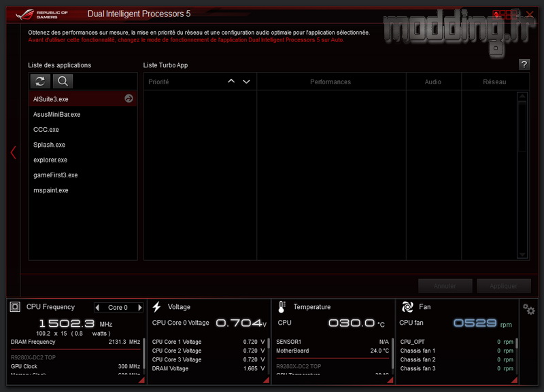Viewport: 544px width, 392px height.
Task: Switch to next CPU core with right arrow
Action: [x=140, y=308]
